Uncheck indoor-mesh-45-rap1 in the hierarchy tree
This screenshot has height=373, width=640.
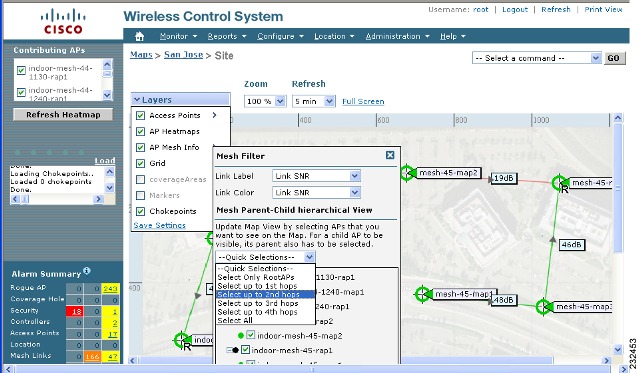coord(245,350)
